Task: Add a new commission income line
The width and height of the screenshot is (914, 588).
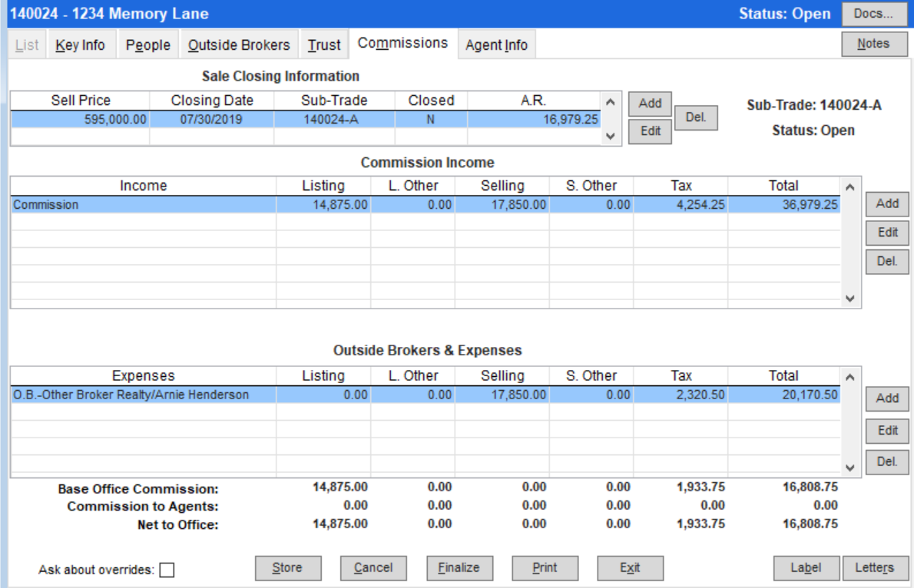Action: coord(887,203)
